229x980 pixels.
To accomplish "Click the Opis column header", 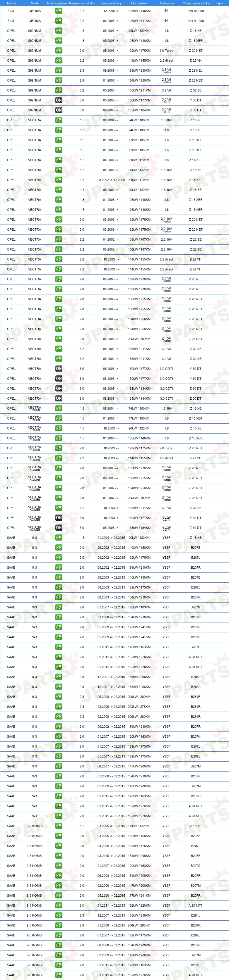I will (219, 3).
